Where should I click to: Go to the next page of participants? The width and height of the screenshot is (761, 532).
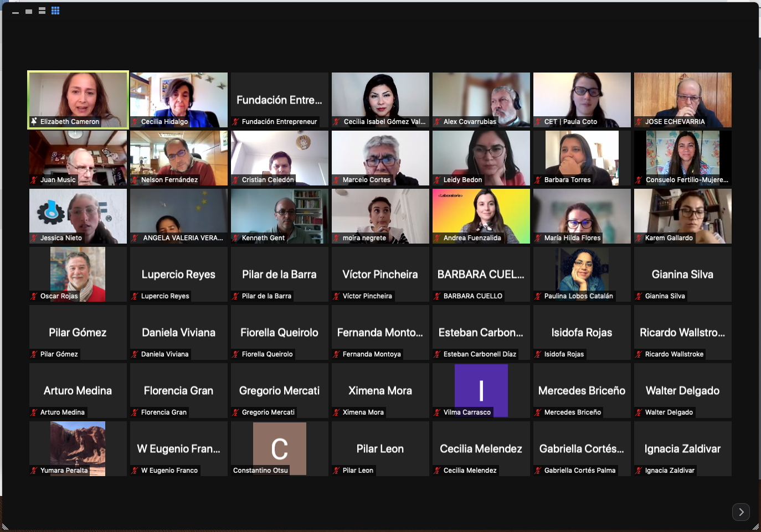tap(741, 512)
